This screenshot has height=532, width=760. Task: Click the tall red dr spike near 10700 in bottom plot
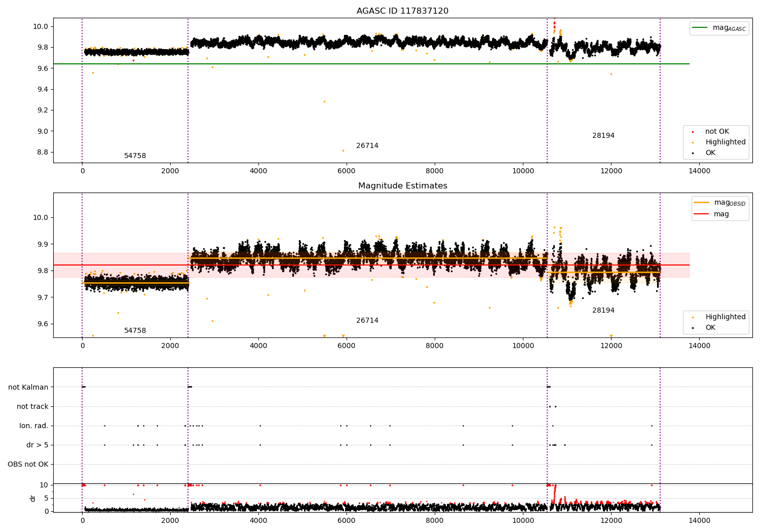click(x=555, y=494)
